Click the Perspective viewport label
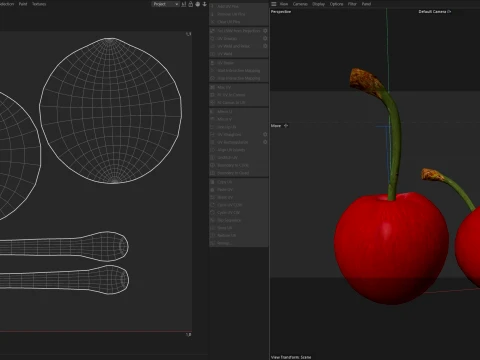 click(x=281, y=12)
